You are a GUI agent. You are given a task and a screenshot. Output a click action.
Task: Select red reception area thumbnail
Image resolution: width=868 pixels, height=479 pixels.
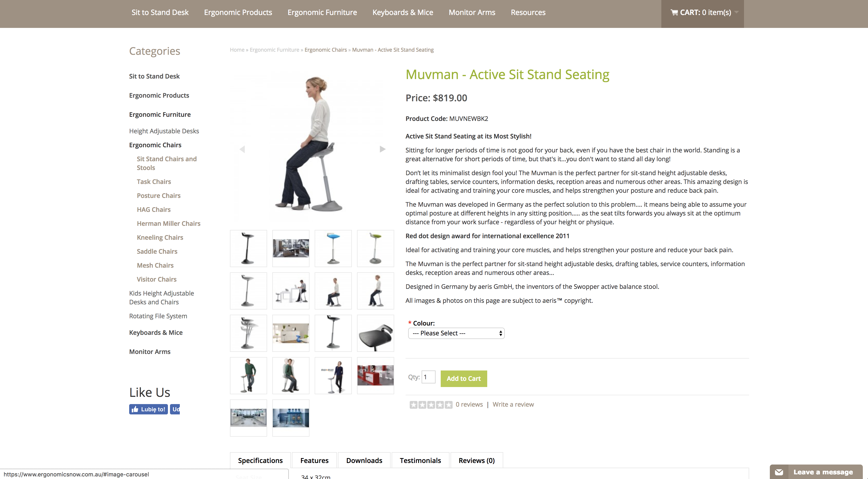pos(375,375)
